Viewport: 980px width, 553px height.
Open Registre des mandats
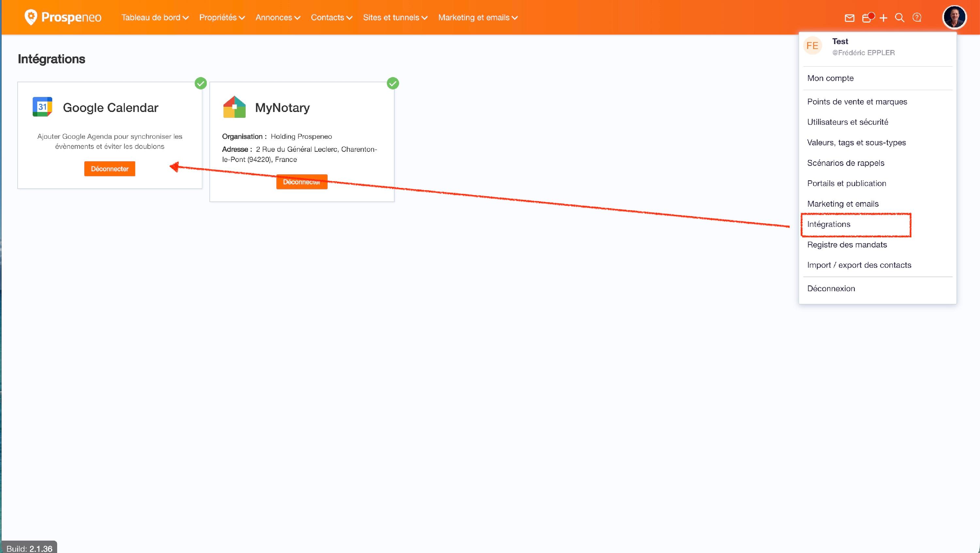(x=847, y=245)
